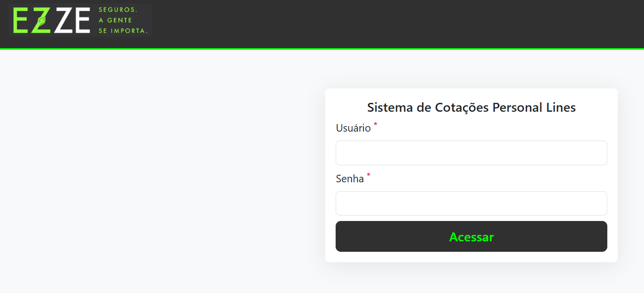The image size is (644, 293).
Task: Click the A GENTE tagline line
Action: 116,20
